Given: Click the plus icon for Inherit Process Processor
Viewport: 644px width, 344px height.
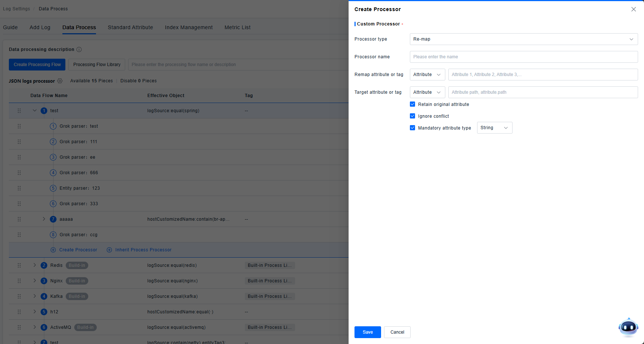Looking at the screenshot, I should (109, 250).
